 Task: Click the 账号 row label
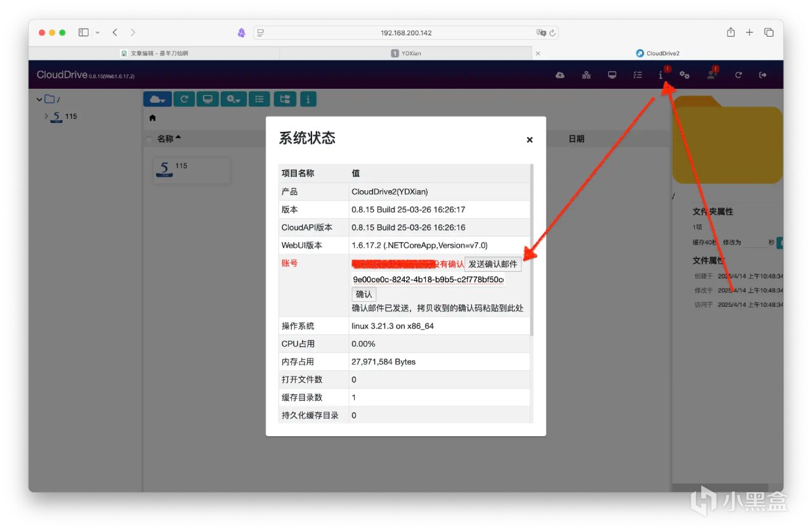pyautogui.click(x=289, y=263)
